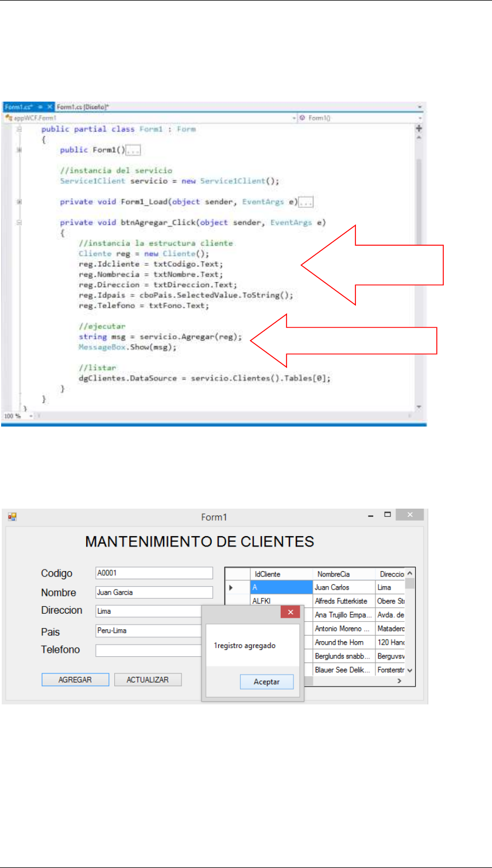
Task: Click the 'reg.Idpais = cboPais' line
Action: (x=186, y=296)
